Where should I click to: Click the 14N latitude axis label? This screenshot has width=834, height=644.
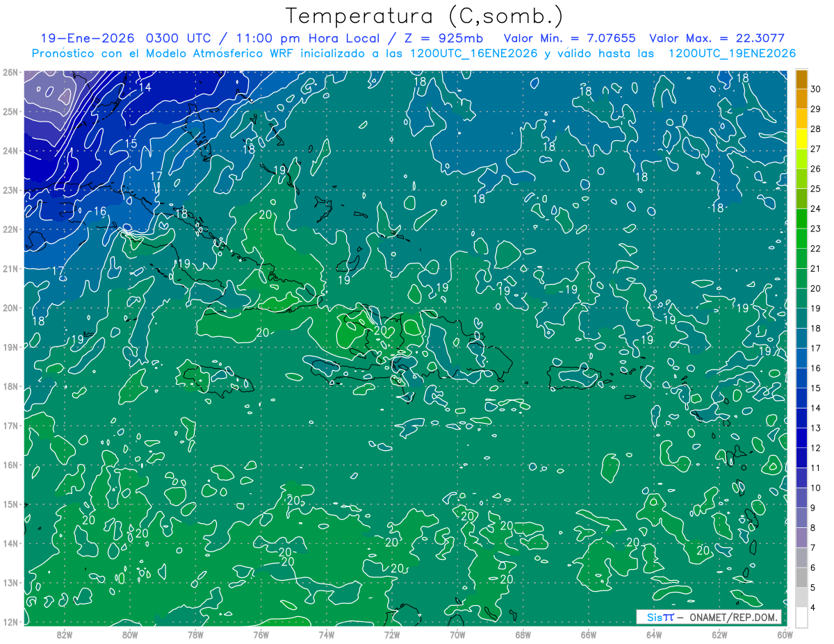10,543
